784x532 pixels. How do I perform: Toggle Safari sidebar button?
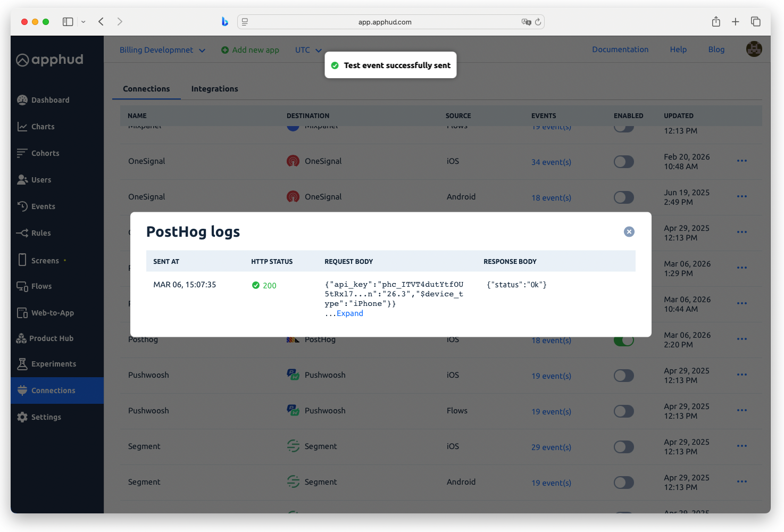[68, 22]
